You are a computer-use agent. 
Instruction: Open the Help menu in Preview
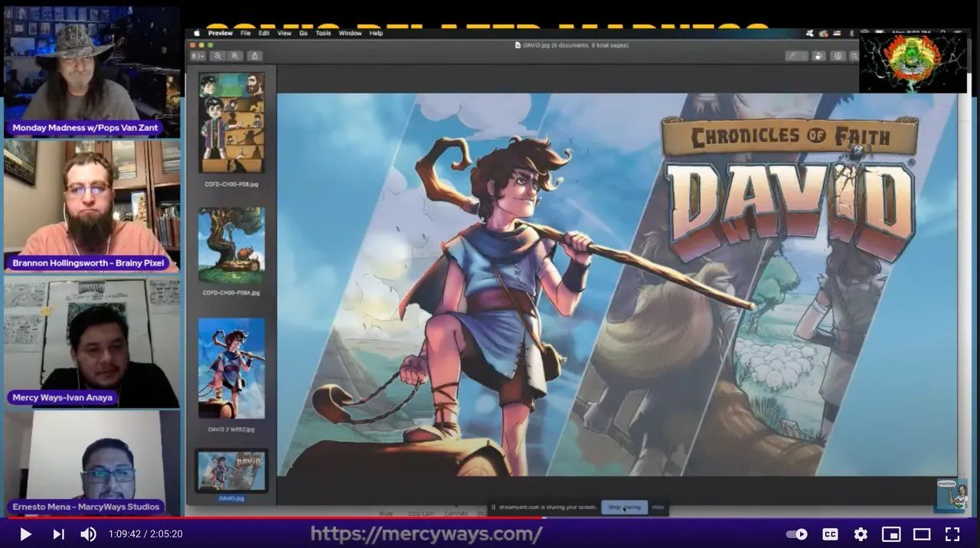point(376,33)
